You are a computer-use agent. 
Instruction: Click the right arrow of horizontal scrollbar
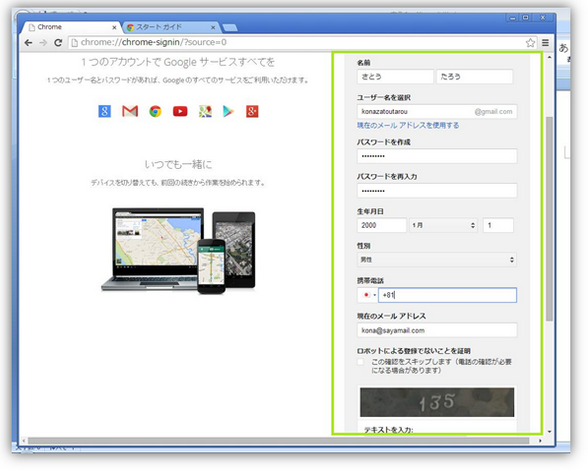point(540,440)
